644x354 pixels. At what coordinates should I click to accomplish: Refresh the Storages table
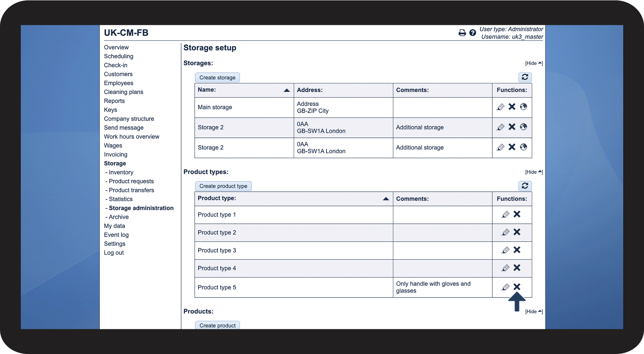(525, 77)
